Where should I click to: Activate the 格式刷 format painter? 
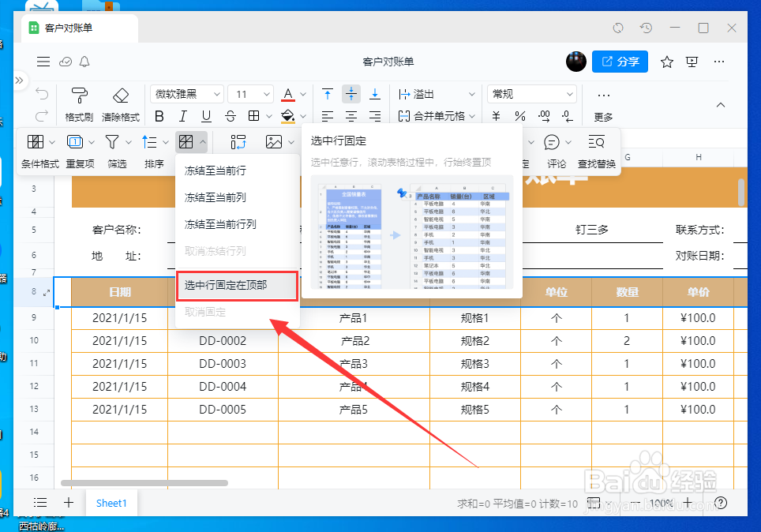pos(79,105)
